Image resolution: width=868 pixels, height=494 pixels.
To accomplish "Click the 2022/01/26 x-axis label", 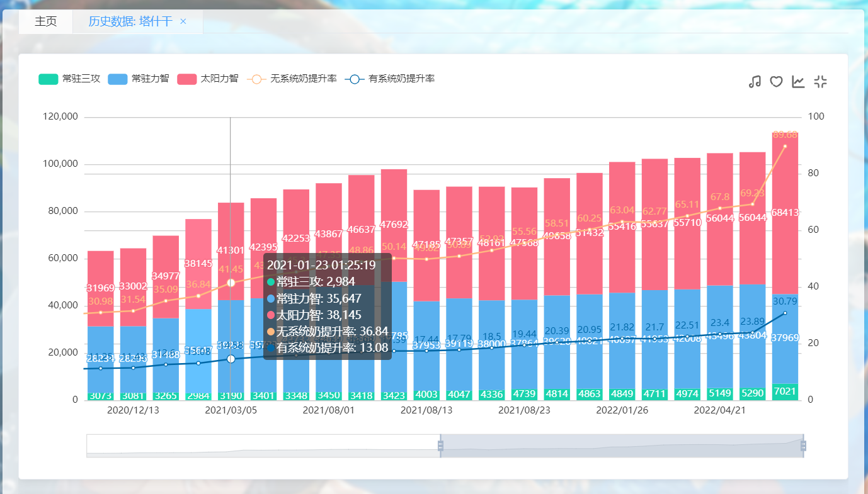I will click(x=622, y=410).
